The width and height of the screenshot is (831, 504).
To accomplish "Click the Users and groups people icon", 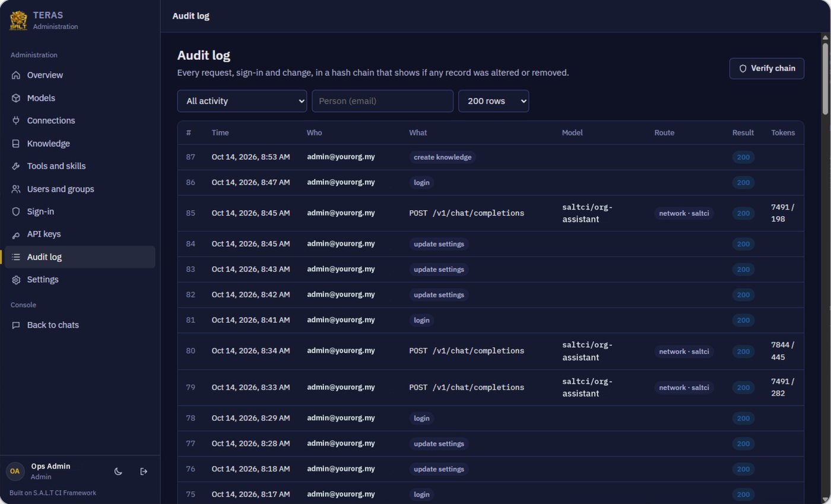I will point(16,189).
